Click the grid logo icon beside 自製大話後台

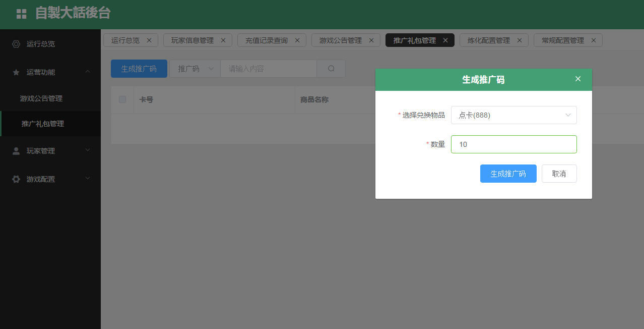[21, 14]
